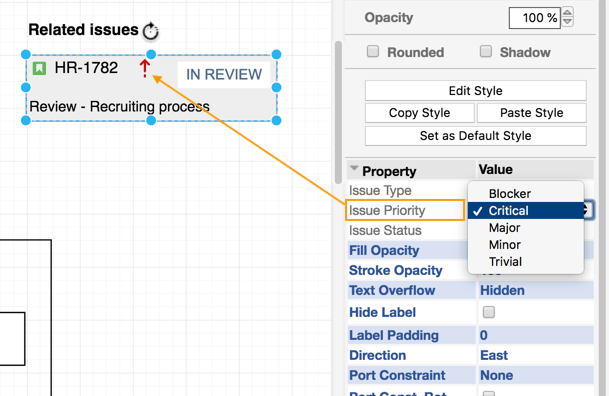Click the Label Padding property label
This screenshot has height=396, width=609.
tap(394, 335)
